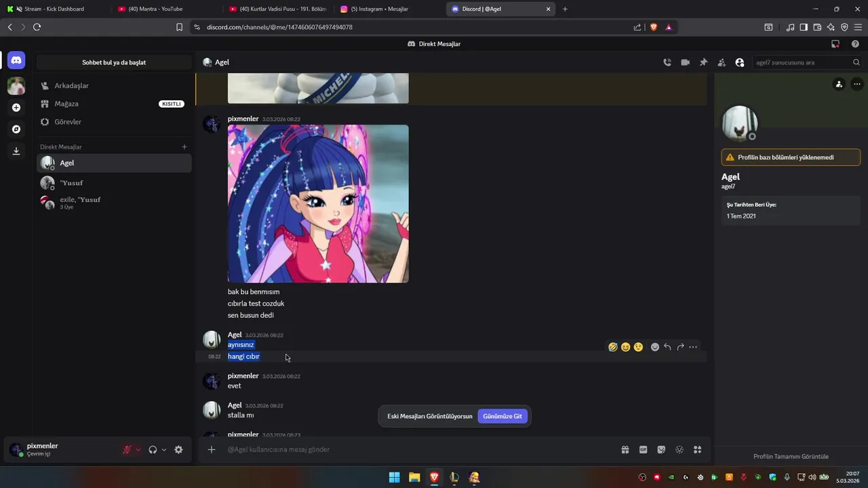Open a new browser tab
Viewport: 868px width, 488px height.
pos(565,9)
